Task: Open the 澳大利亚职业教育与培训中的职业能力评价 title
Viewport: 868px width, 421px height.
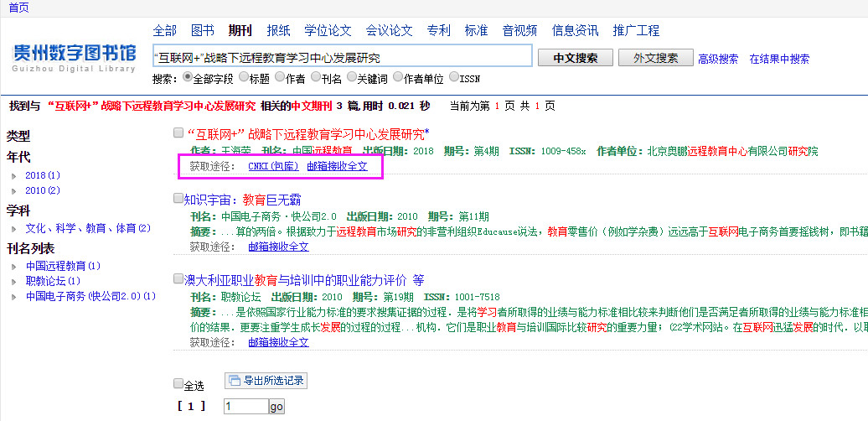Action: [304, 280]
